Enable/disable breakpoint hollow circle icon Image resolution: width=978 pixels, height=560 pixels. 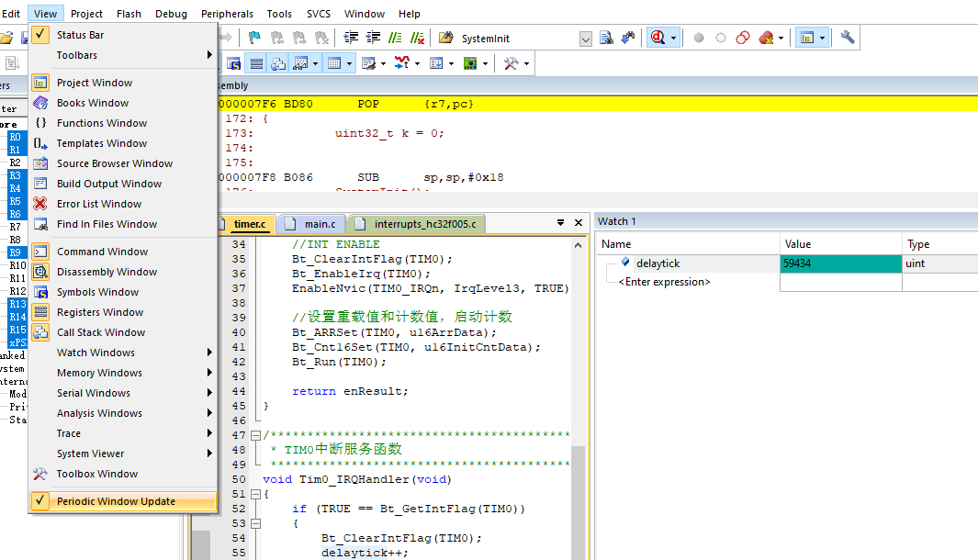coord(720,38)
